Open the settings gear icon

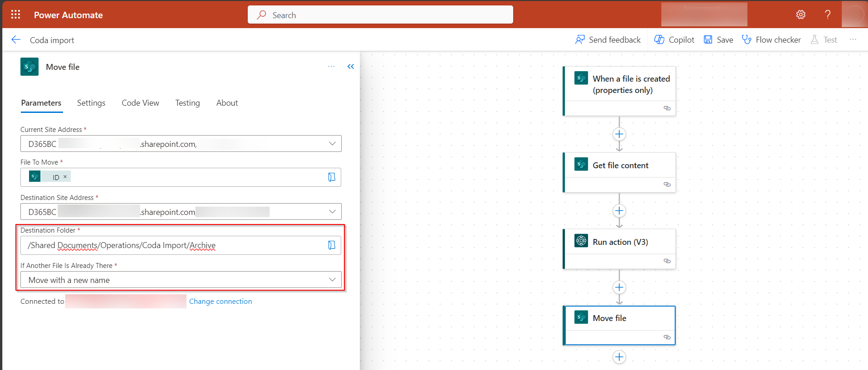800,15
